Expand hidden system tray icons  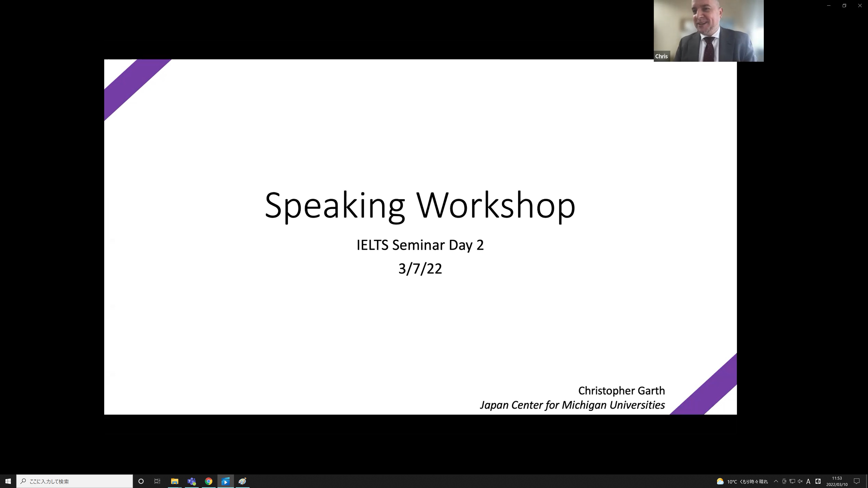coord(776,481)
